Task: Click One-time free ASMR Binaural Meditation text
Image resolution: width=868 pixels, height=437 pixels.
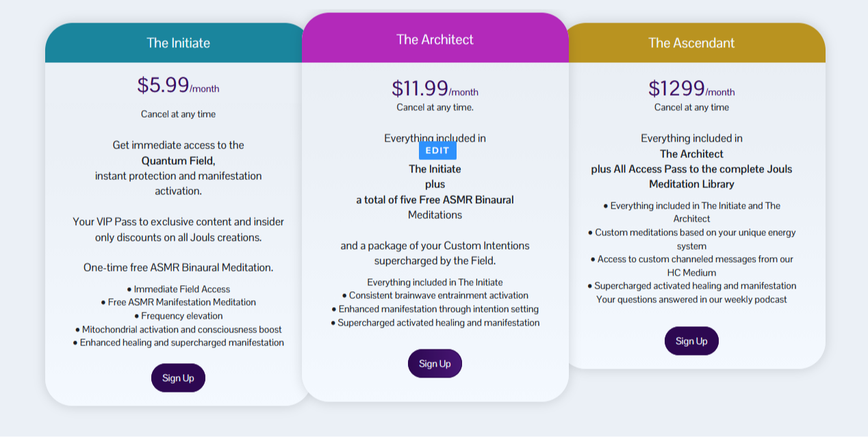Action: (178, 267)
